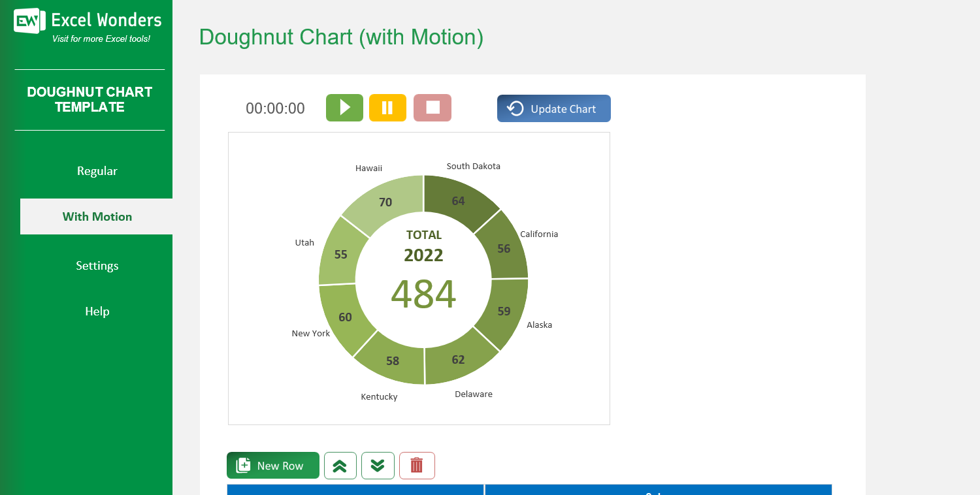
Task: Click the 00:00:00 timer display
Action: (275, 108)
